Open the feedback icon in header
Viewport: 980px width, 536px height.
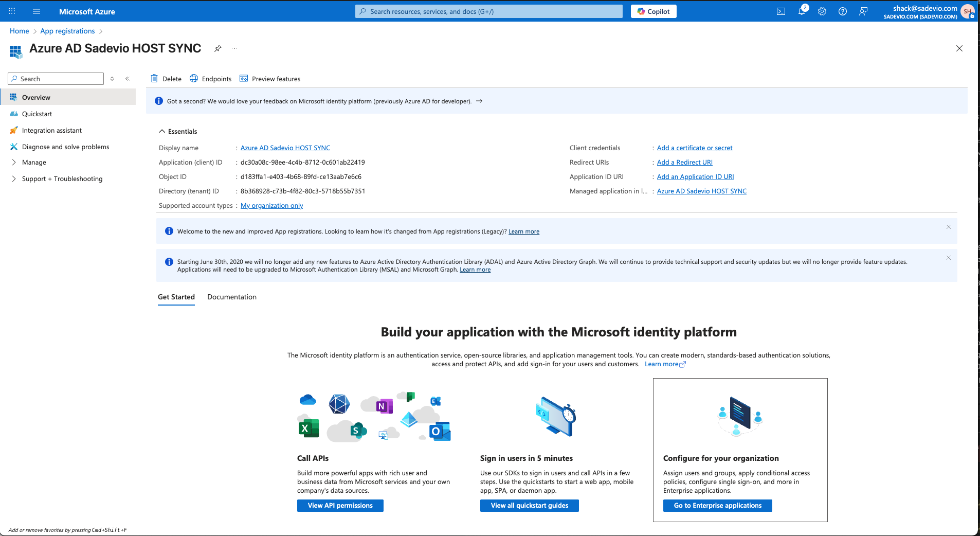coord(863,11)
